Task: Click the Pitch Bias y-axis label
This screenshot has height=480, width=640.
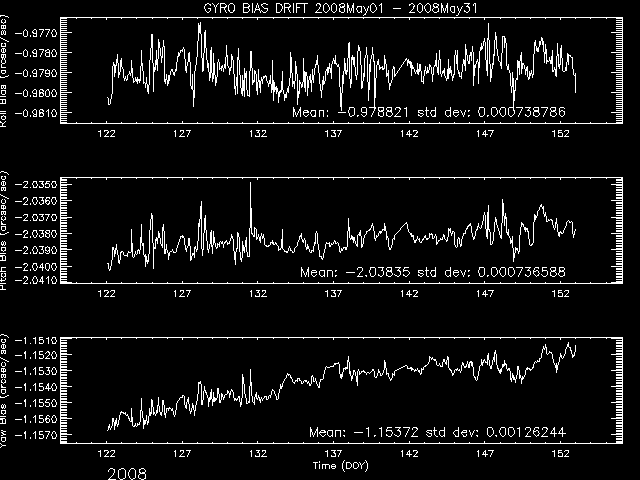Action: [x=6, y=232]
